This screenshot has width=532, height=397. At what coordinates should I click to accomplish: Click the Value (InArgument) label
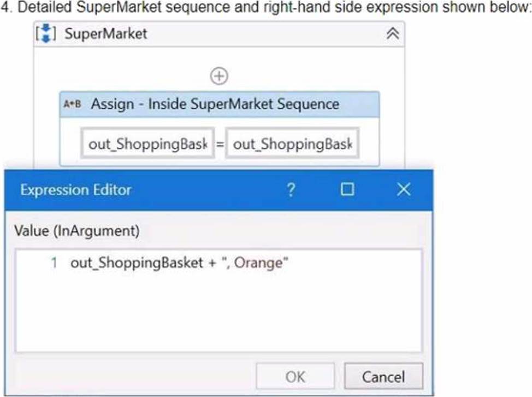pyautogui.click(x=77, y=231)
